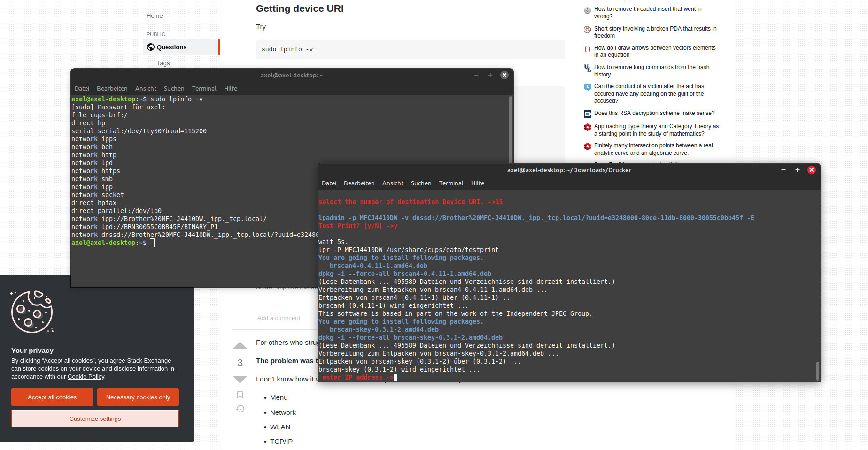868x450 pixels.
Task: Click the globe icon beside Questions
Action: (151, 47)
